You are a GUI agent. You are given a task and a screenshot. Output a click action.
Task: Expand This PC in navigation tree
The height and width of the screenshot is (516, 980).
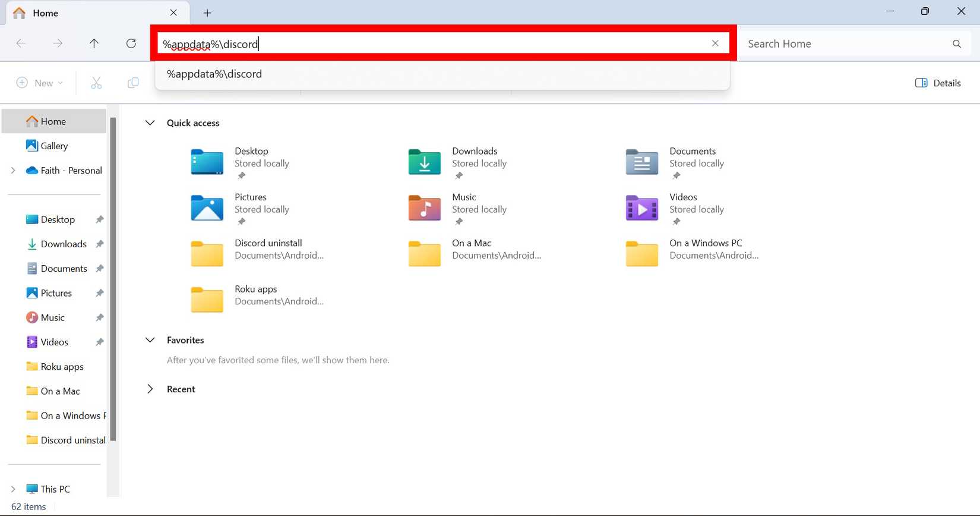[13, 489]
